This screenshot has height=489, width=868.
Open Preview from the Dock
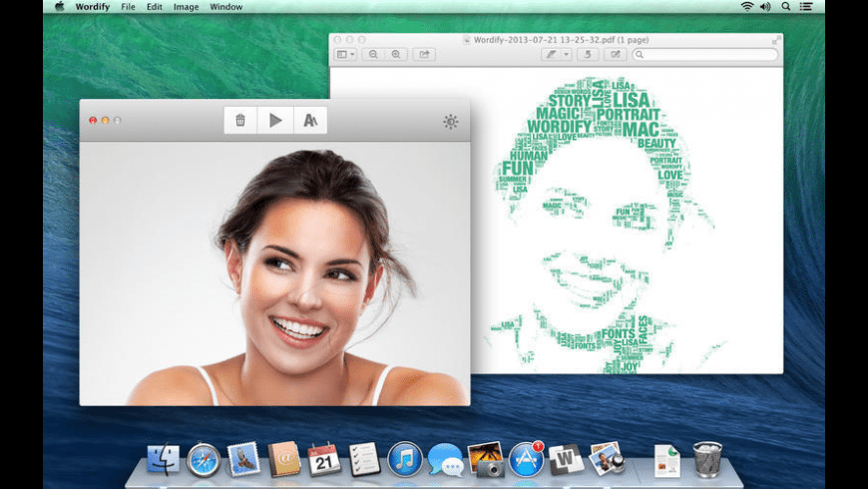click(x=607, y=459)
